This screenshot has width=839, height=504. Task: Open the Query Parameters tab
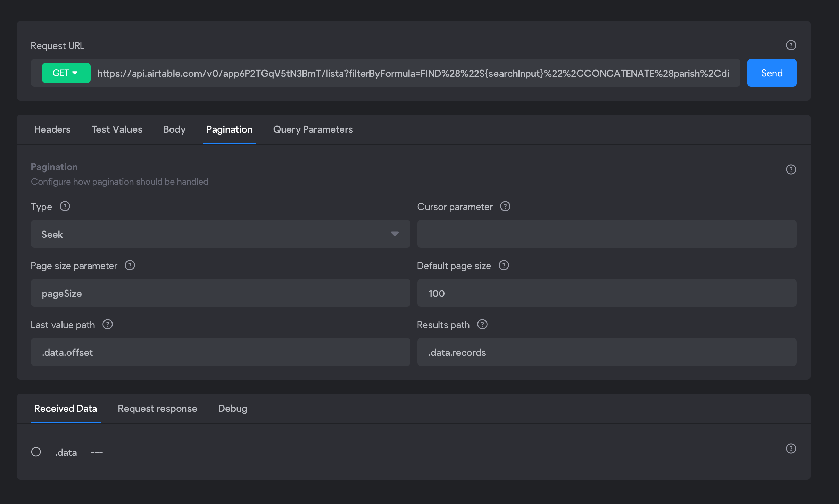[313, 129]
